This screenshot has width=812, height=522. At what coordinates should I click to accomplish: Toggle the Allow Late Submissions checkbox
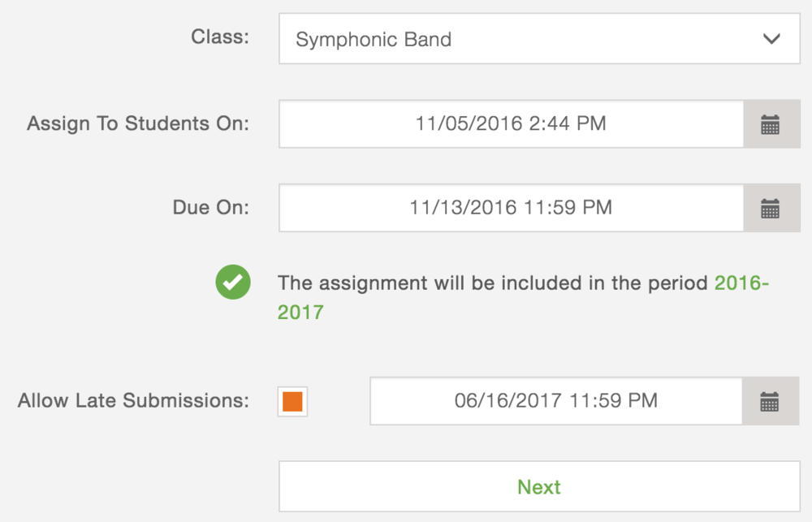coord(292,401)
